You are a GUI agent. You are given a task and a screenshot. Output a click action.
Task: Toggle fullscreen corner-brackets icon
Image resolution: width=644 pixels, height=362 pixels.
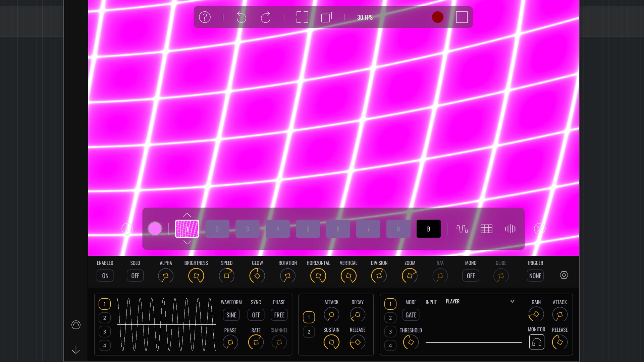(302, 17)
